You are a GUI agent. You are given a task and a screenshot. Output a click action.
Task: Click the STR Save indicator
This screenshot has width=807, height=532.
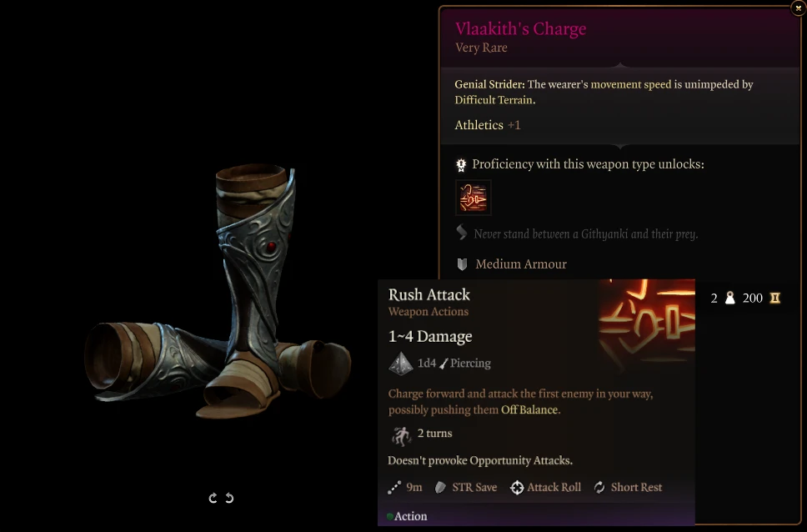(466, 487)
